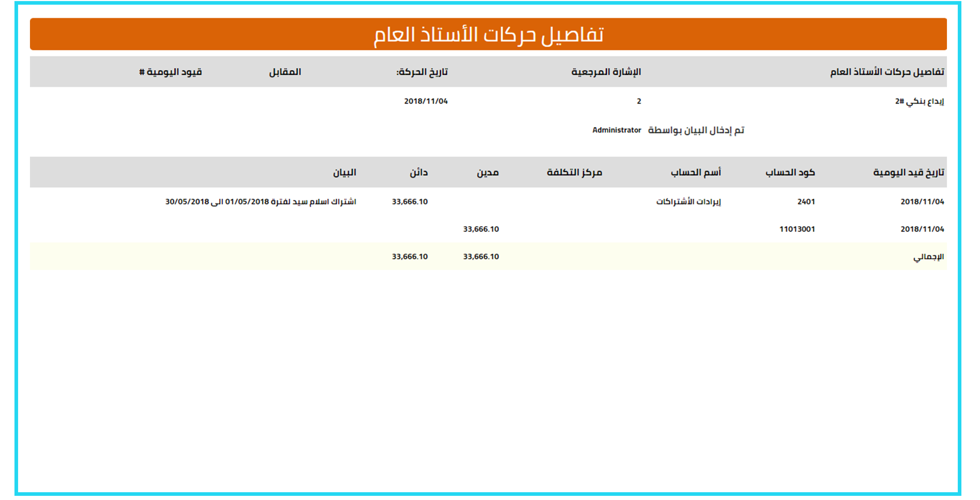Screen dimensions: 980x500
Task: Click the البيان column header
Action: point(344,172)
